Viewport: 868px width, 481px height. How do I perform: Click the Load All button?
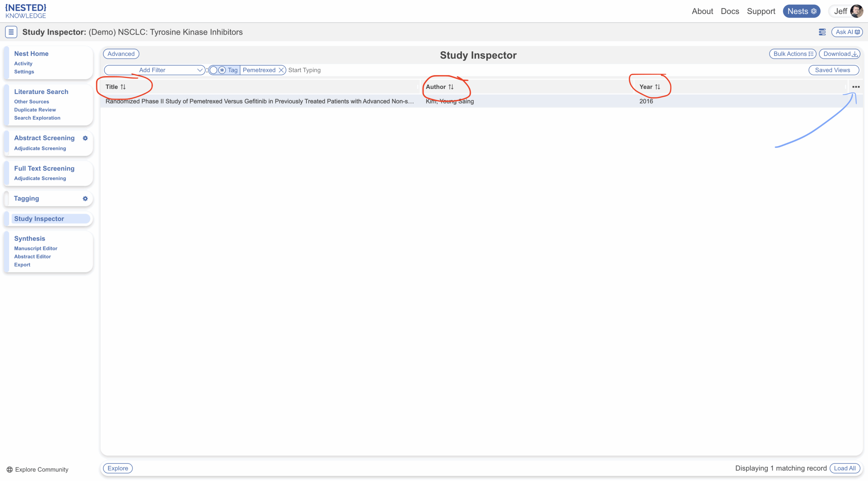[845, 468]
